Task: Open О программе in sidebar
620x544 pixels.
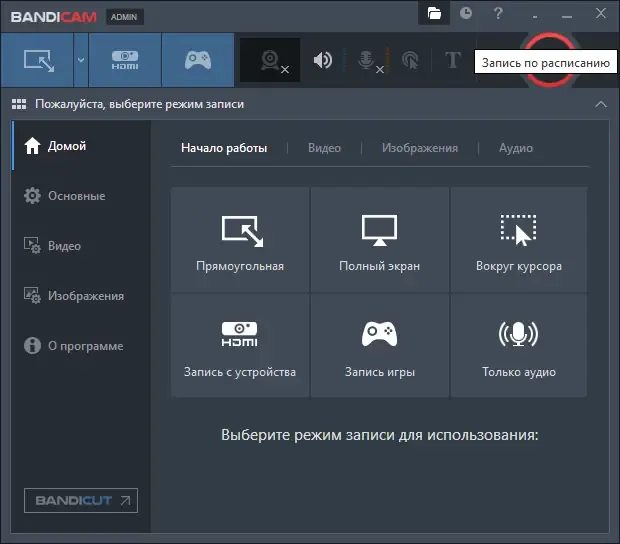Action: coord(81,346)
